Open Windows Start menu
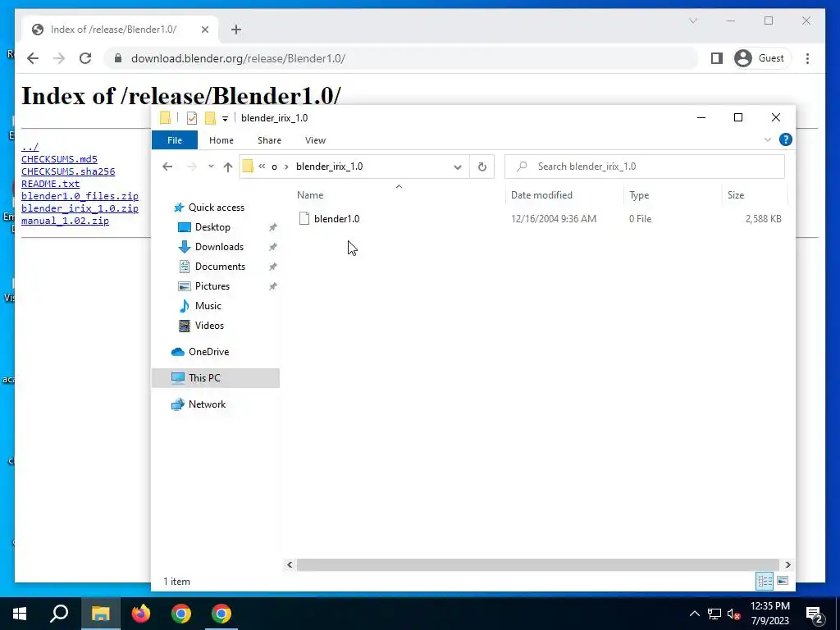Image resolution: width=840 pixels, height=630 pixels. 20,614
